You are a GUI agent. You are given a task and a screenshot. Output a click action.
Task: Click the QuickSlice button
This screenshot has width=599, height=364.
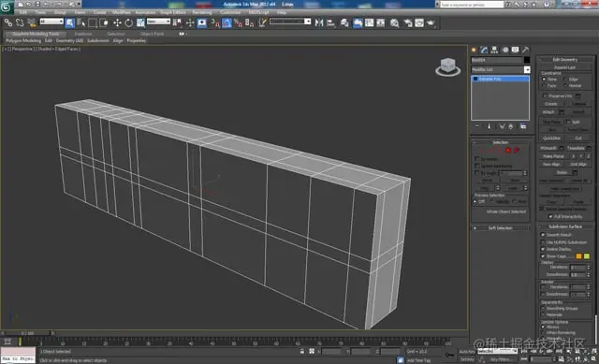click(551, 138)
